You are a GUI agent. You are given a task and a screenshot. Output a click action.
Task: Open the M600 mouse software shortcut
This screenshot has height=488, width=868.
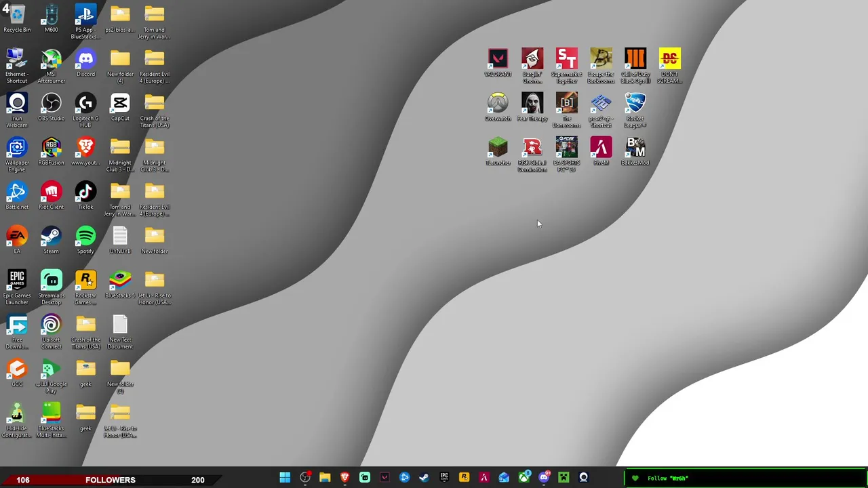click(51, 19)
